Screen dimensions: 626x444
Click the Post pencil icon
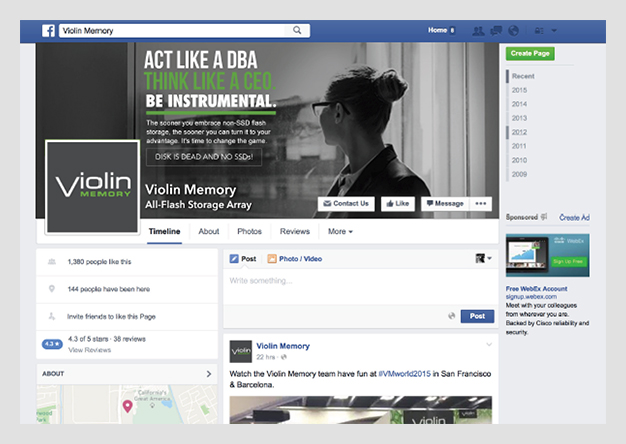tap(234, 259)
